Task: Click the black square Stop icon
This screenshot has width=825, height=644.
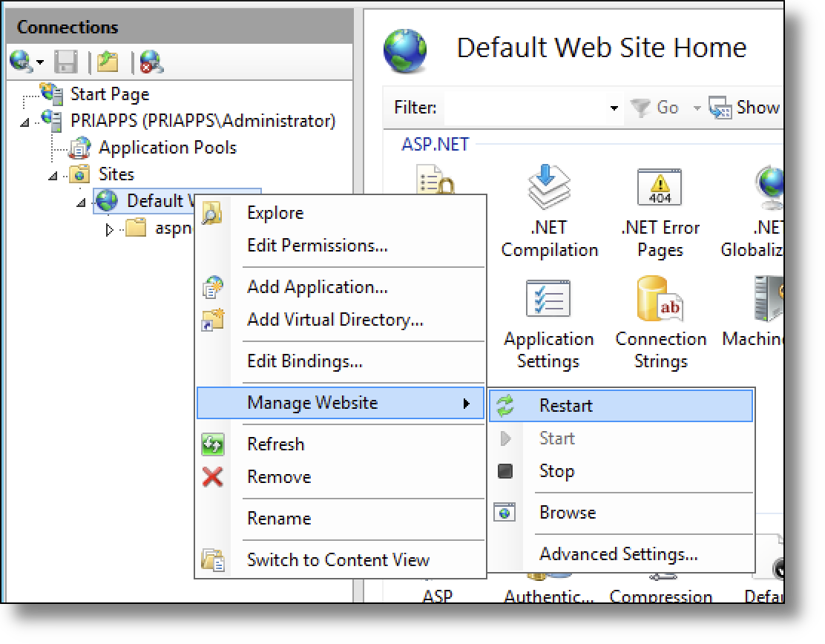Action: pos(505,471)
